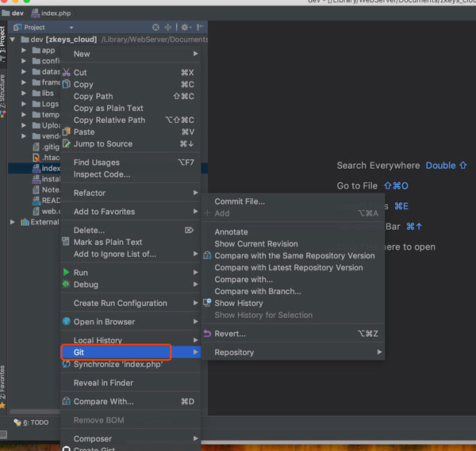Select the .gitignore file in tree
This screenshot has height=451, width=476.
coord(46,147)
